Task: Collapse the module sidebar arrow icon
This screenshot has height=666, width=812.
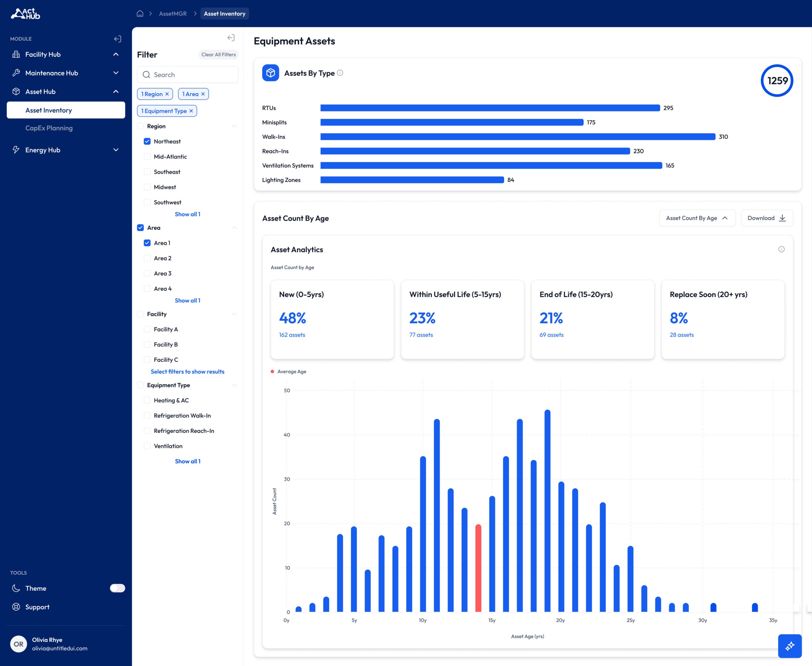Action: [118, 39]
